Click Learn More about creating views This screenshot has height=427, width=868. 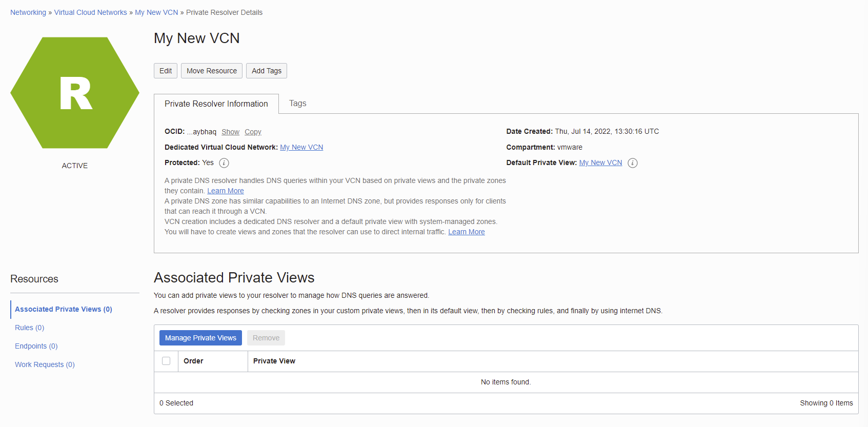tap(466, 232)
